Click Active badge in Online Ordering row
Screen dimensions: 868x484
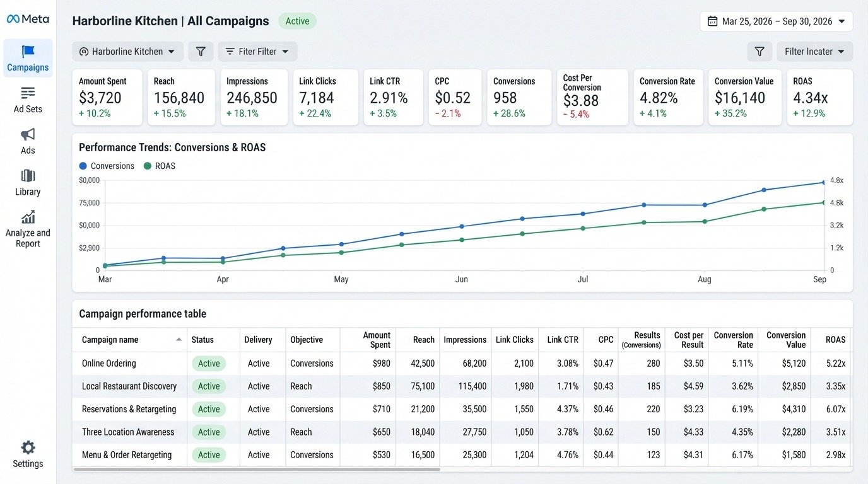pyautogui.click(x=209, y=364)
